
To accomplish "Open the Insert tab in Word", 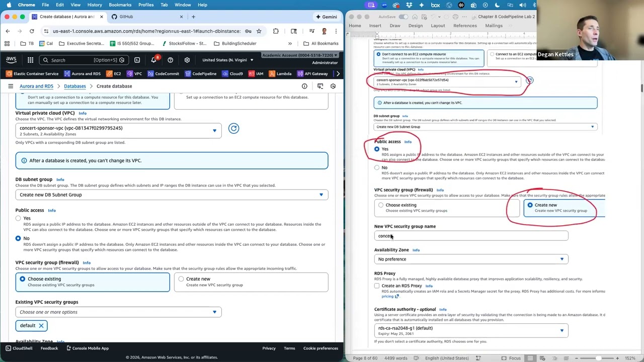I will 375,26.
